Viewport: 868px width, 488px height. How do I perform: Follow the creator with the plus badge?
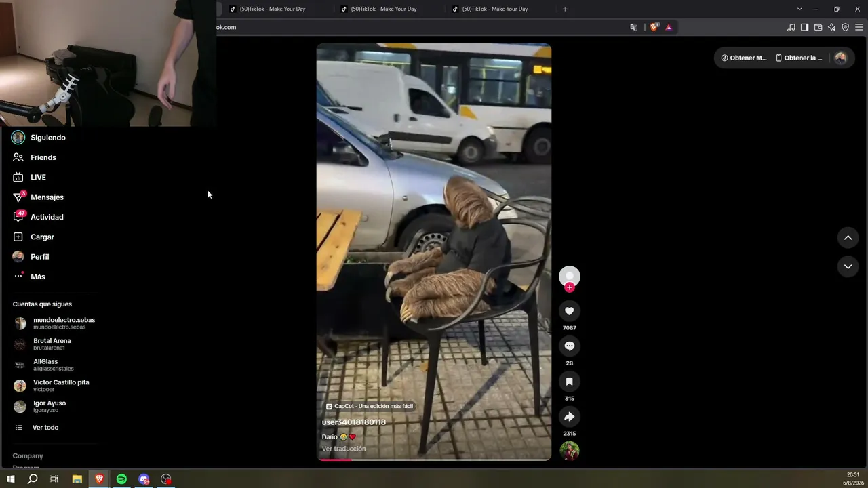569,287
